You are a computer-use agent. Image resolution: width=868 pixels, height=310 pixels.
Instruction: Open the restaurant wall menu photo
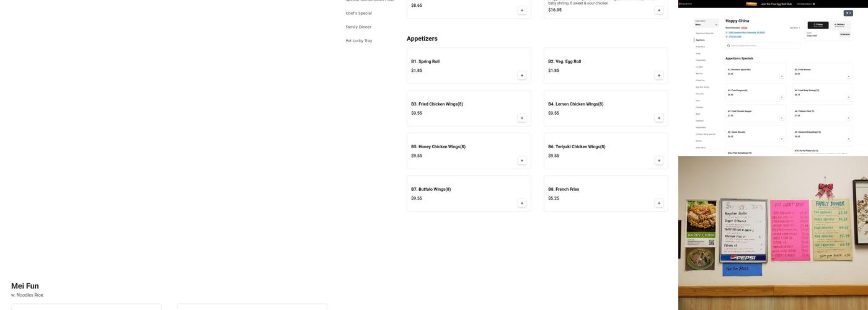pyautogui.click(x=773, y=232)
